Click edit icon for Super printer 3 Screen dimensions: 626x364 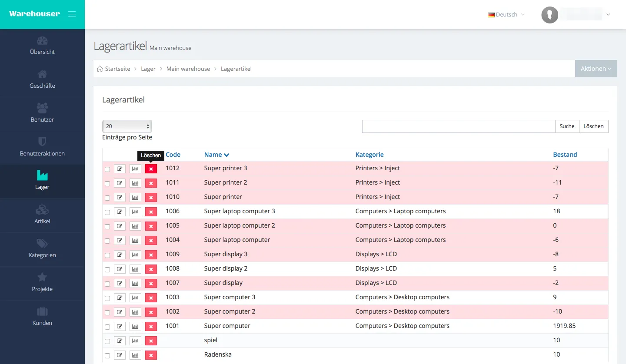click(x=120, y=169)
